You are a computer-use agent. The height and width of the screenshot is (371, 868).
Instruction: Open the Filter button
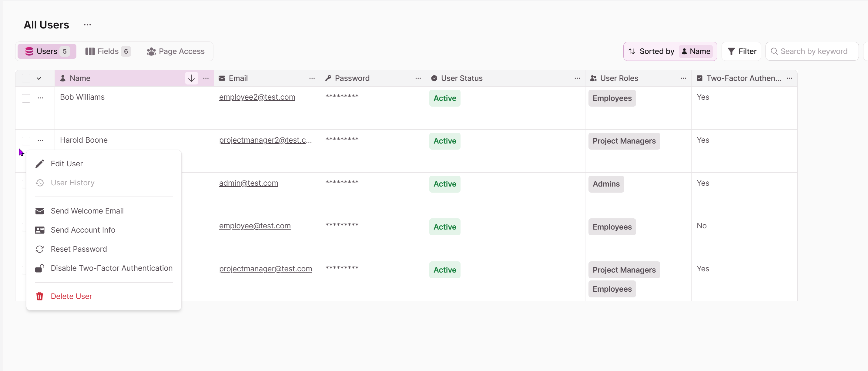741,51
